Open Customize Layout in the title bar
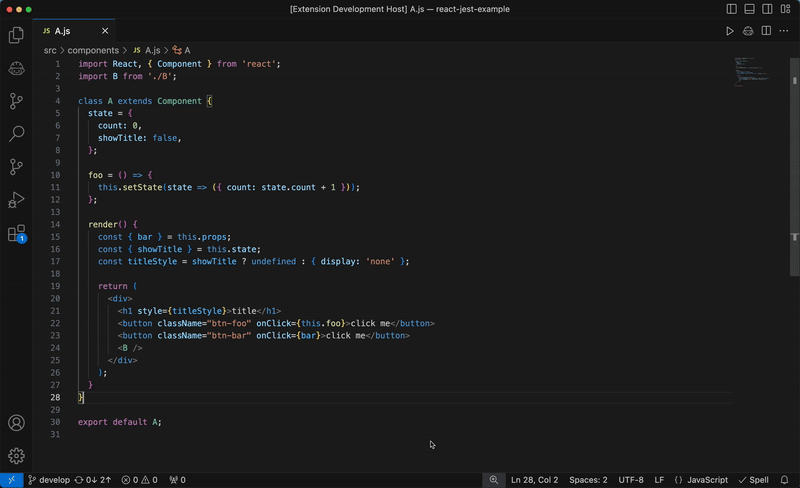The height and width of the screenshot is (488, 800). 786,9
